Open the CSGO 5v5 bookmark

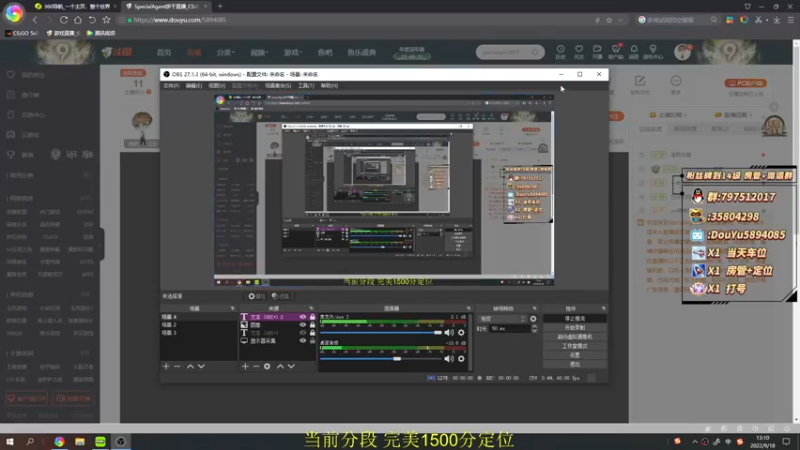point(22,33)
